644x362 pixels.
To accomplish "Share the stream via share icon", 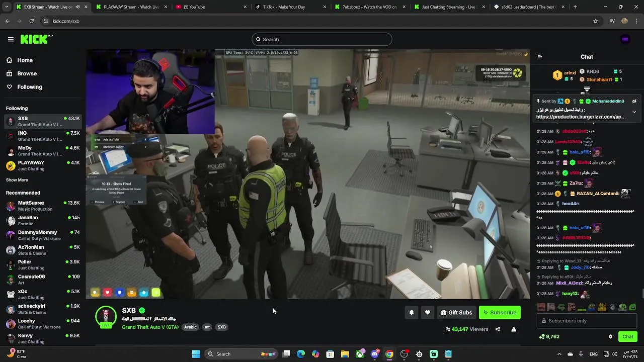I will (498, 329).
